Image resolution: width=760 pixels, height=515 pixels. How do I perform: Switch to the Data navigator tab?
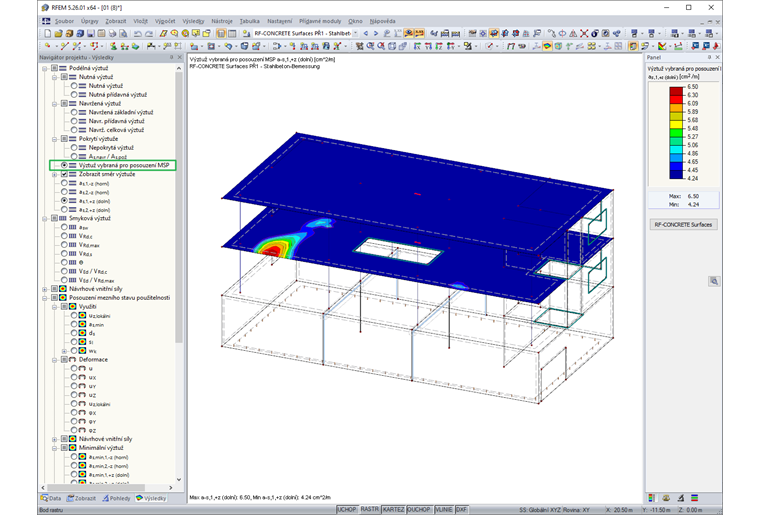[x=51, y=498]
